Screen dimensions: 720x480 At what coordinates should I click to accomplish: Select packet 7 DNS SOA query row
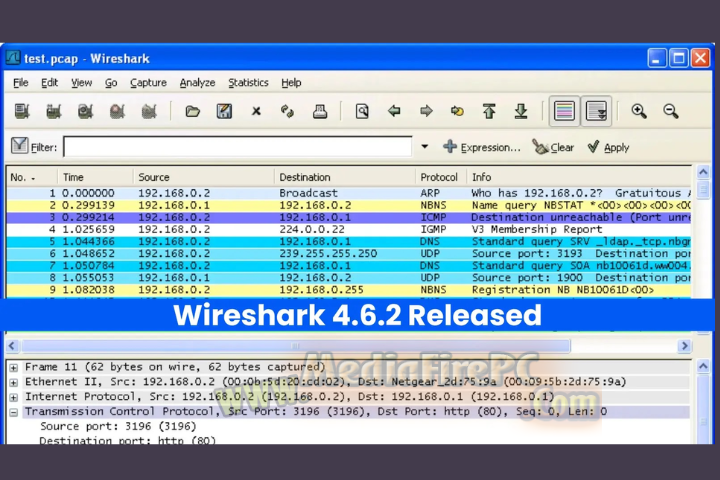click(x=349, y=265)
